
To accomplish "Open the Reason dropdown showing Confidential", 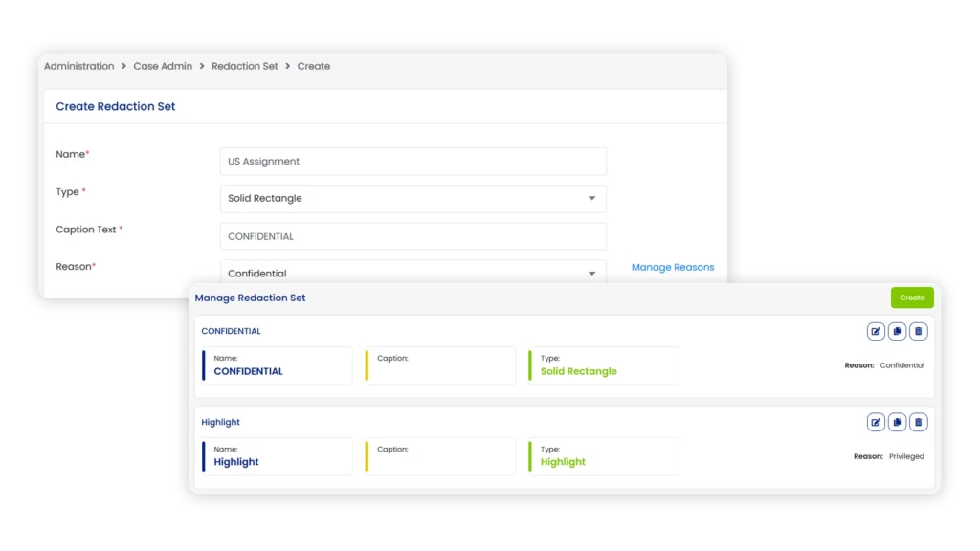I will tap(412, 273).
